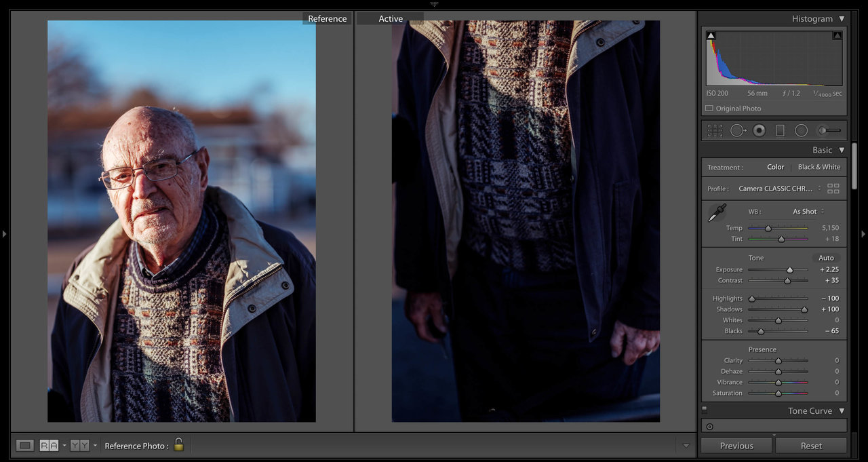Open the Profile Browser grid icon
The image size is (868, 462).
[833, 189]
